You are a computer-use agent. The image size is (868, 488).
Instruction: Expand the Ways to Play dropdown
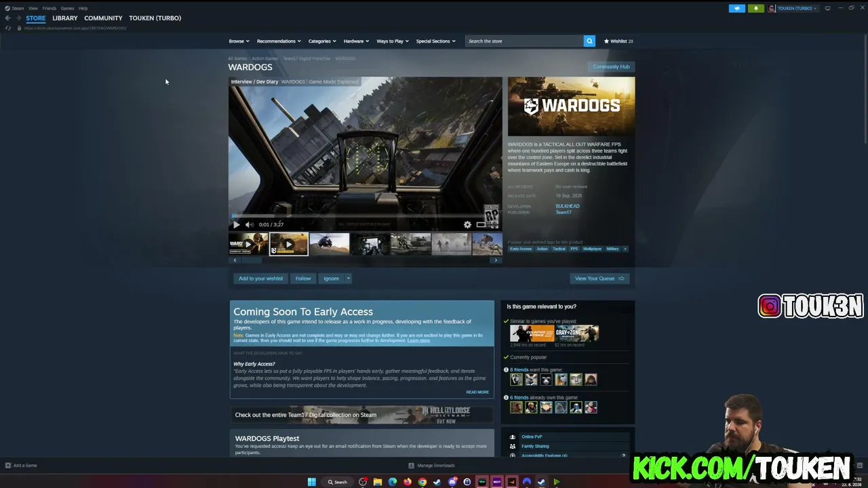[x=393, y=41]
